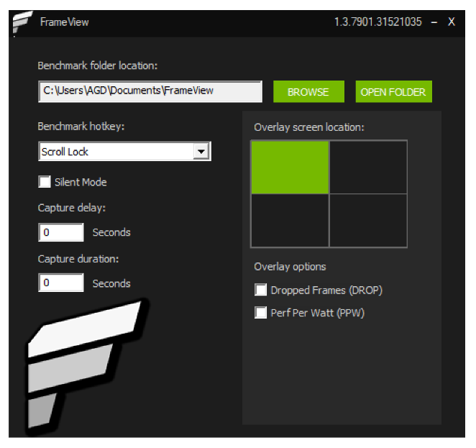
Task: Minimize the FrameView window
Action: tap(434, 22)
